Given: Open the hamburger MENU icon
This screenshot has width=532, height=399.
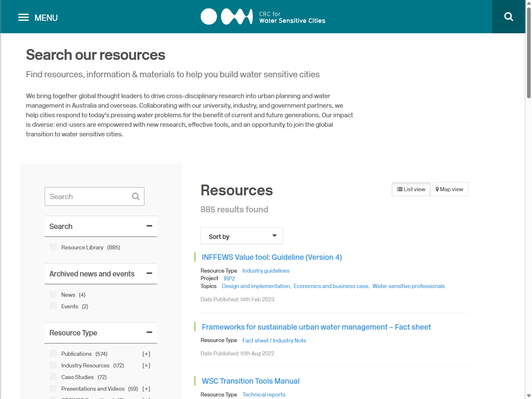Looking at the screenshot, I should pyautogui.click(x=24, y=17).
